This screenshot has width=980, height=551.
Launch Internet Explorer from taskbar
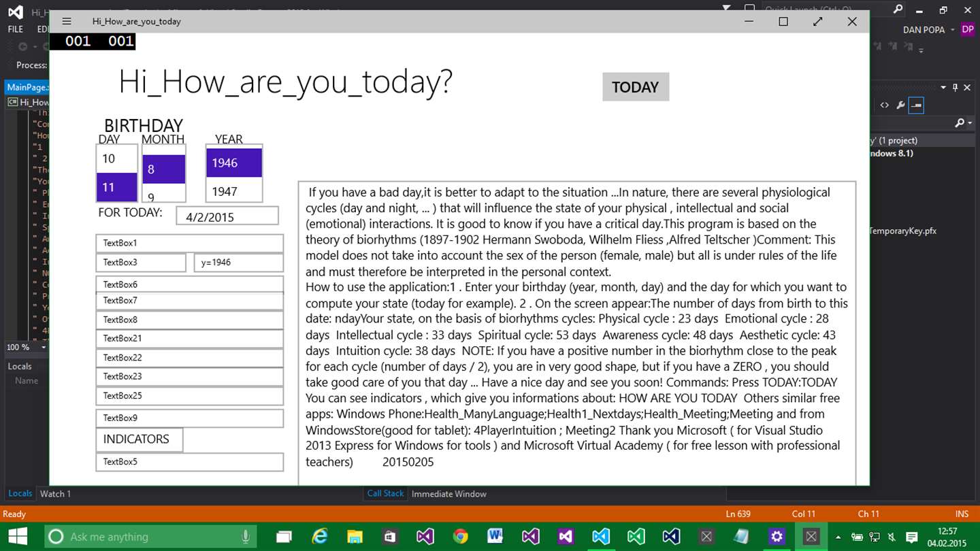click(319, 537)
